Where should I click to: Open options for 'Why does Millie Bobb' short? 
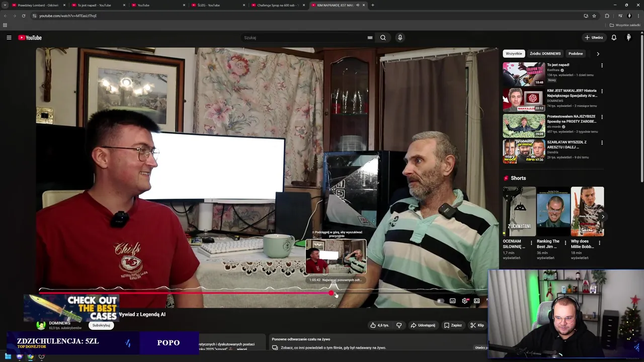[599, 243]
